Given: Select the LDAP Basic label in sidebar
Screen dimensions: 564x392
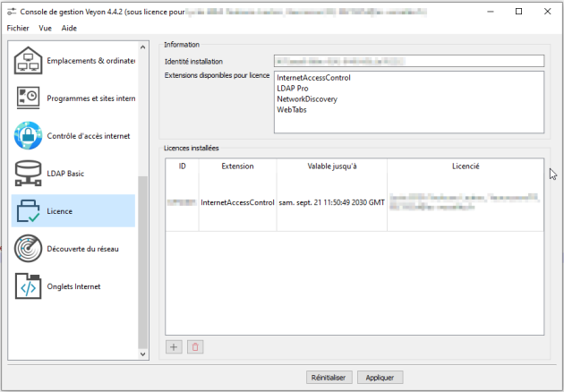Looking at the screenshot, I should tap(65, 174).
